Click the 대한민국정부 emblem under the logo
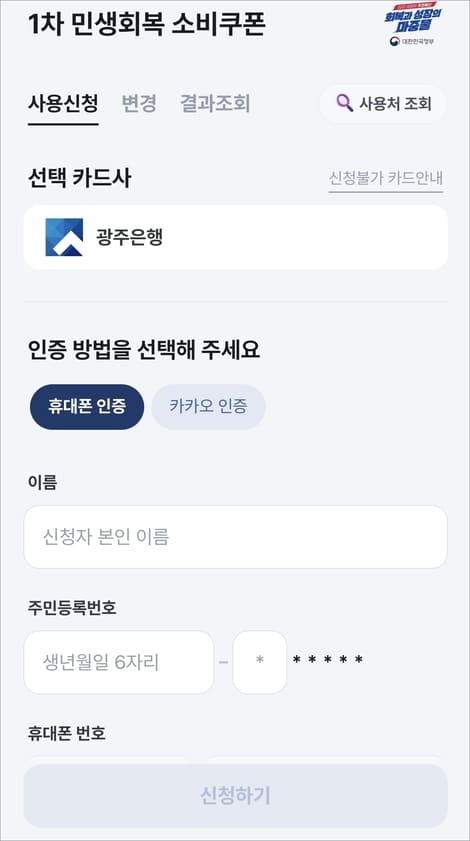 point(412,41)
